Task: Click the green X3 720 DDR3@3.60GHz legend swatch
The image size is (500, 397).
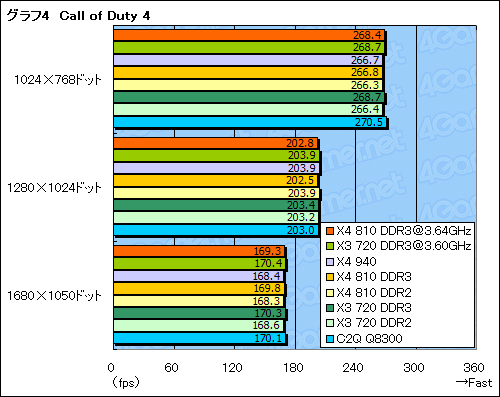Action: click(330, 246)
